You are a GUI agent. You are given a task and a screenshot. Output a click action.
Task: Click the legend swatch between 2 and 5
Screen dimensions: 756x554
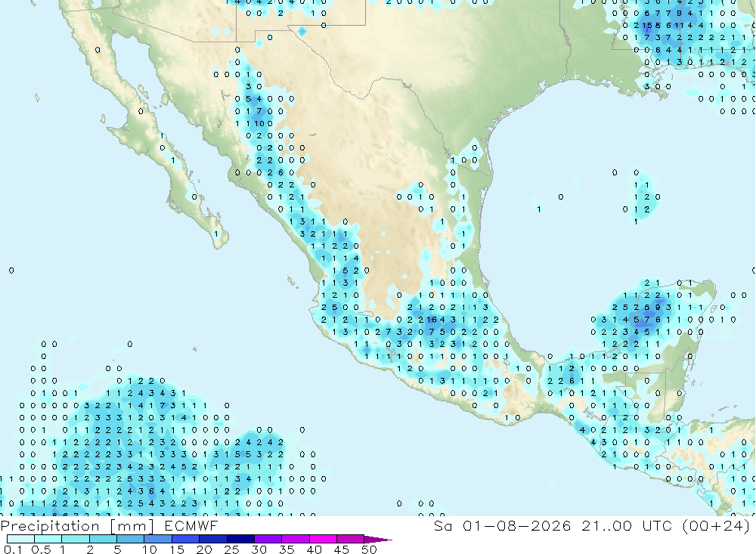pyautogui.click(x=103, y=539)
